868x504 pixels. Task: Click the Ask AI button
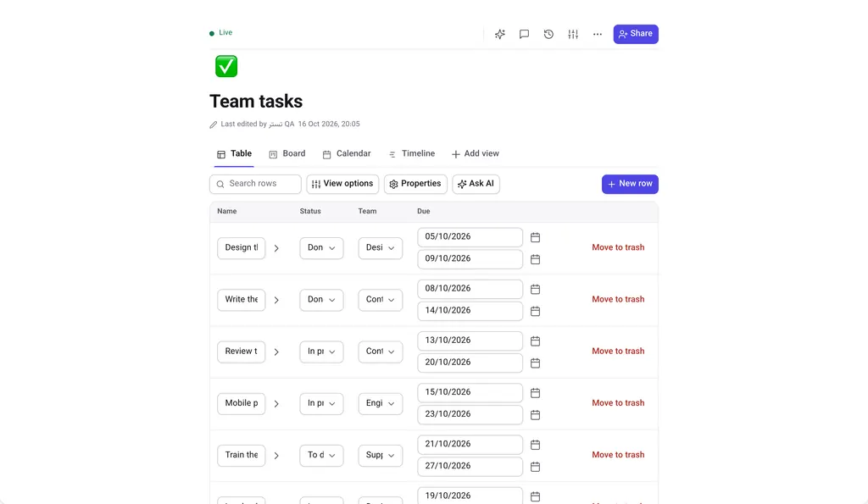coord(476,184)
